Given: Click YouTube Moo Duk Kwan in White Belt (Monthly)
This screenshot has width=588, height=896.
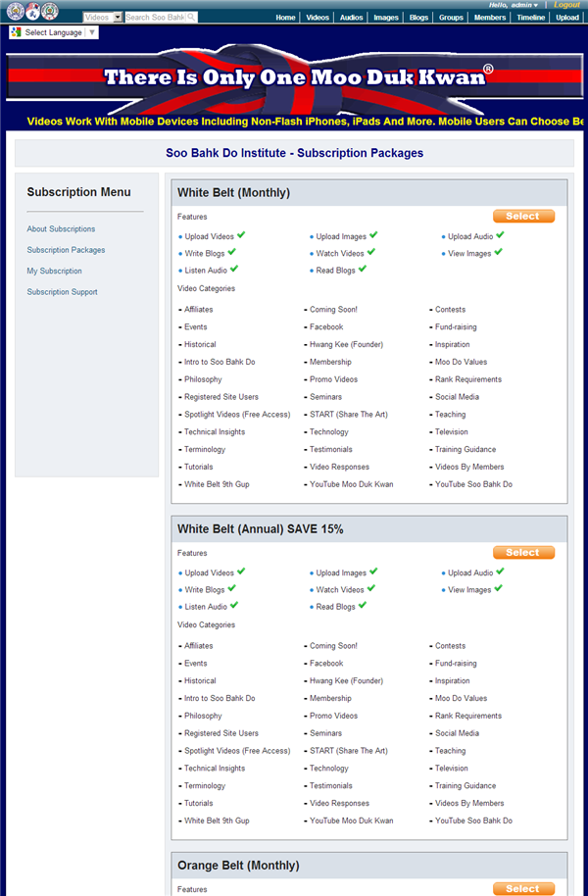Looking at the screenshot, I should point(352,484).
